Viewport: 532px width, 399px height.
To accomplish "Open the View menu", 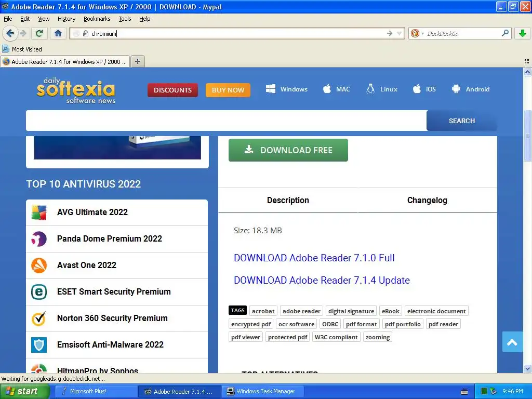I will coord(44,19).
